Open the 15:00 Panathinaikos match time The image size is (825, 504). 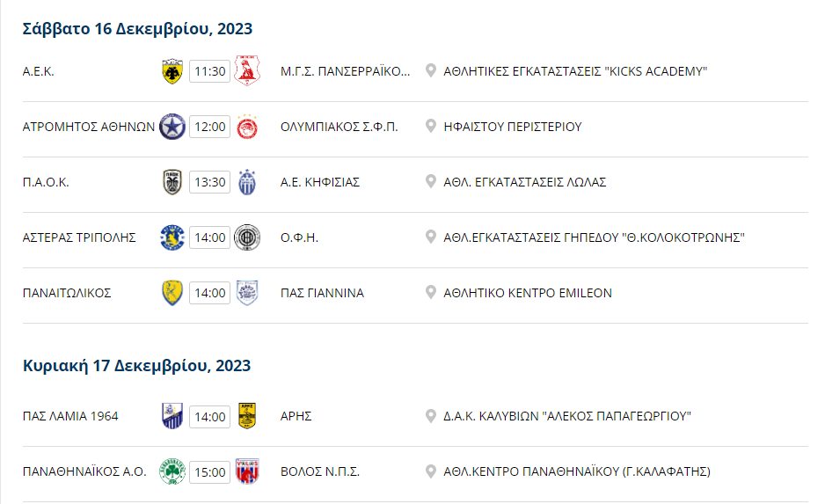(210, 472)
